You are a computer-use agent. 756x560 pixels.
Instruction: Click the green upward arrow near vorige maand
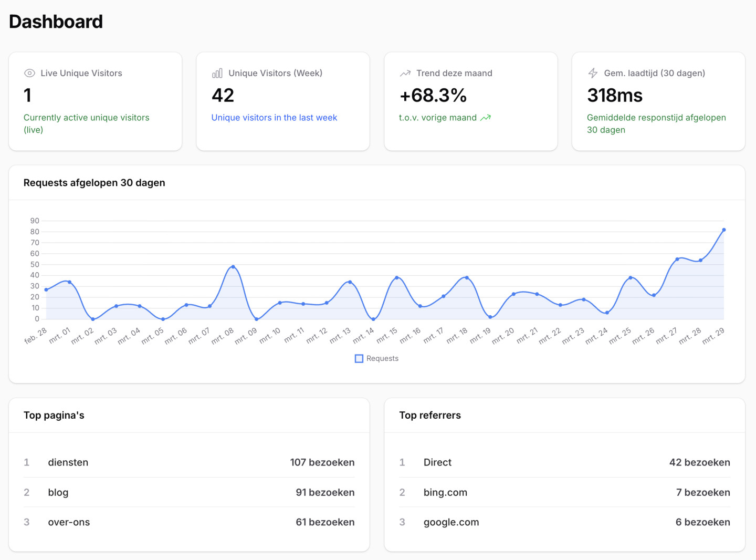pos(486,118)
